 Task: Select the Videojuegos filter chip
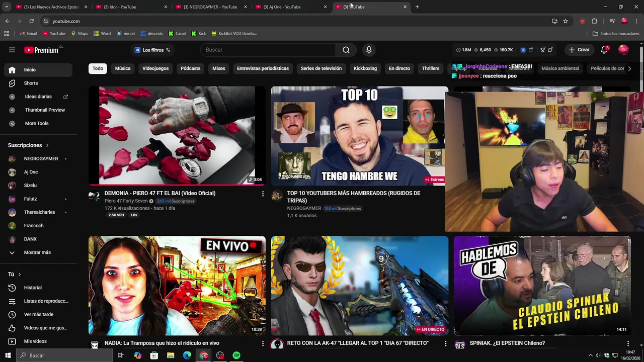(x=155, y=68)
